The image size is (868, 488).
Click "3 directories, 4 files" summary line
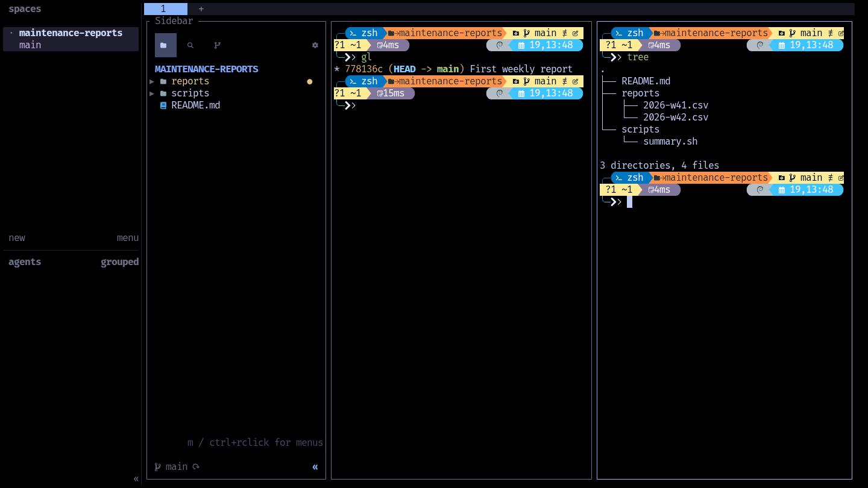tap(659, 166)
